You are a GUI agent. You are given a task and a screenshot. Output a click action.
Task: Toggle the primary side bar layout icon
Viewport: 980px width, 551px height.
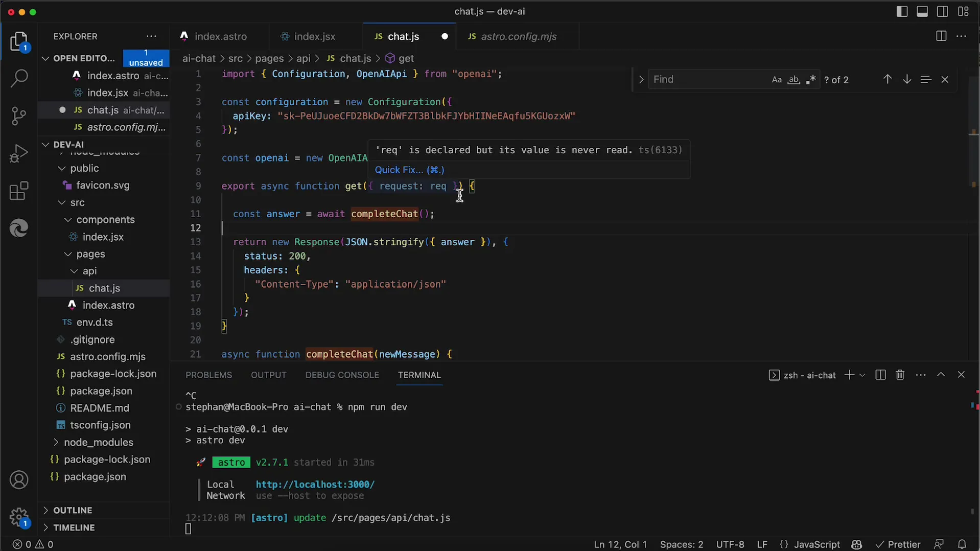902,11
